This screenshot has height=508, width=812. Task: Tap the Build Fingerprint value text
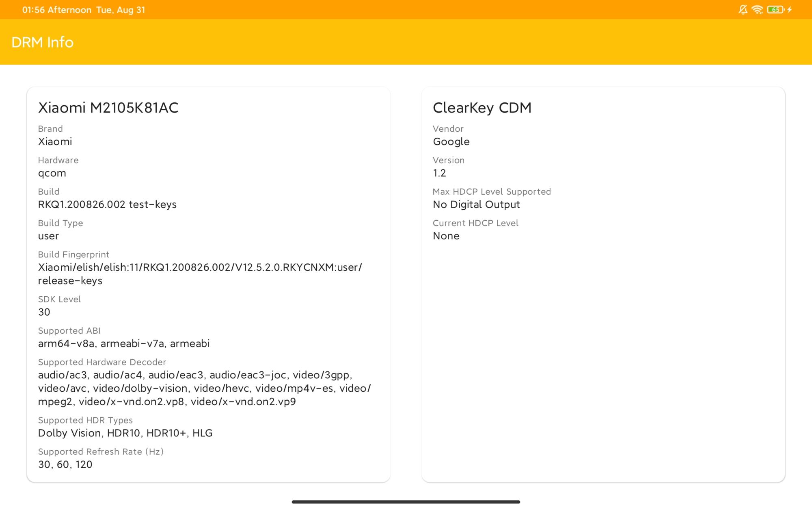click(200, 274)
